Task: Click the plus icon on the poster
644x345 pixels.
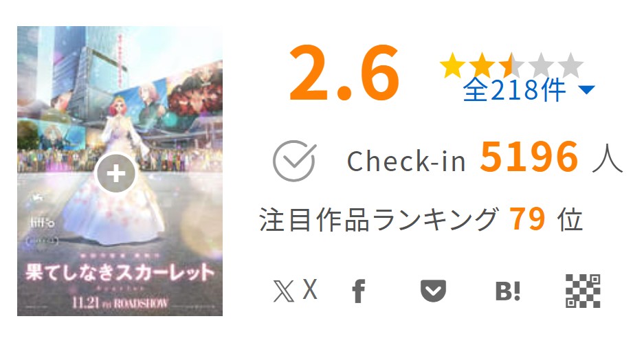Action: [116, 174]
